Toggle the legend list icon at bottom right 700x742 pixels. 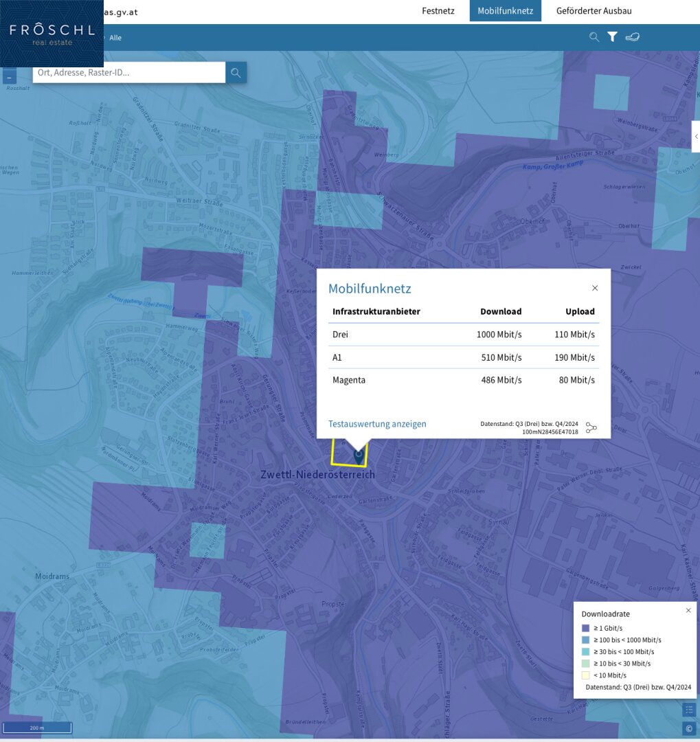tap(689, 710)
